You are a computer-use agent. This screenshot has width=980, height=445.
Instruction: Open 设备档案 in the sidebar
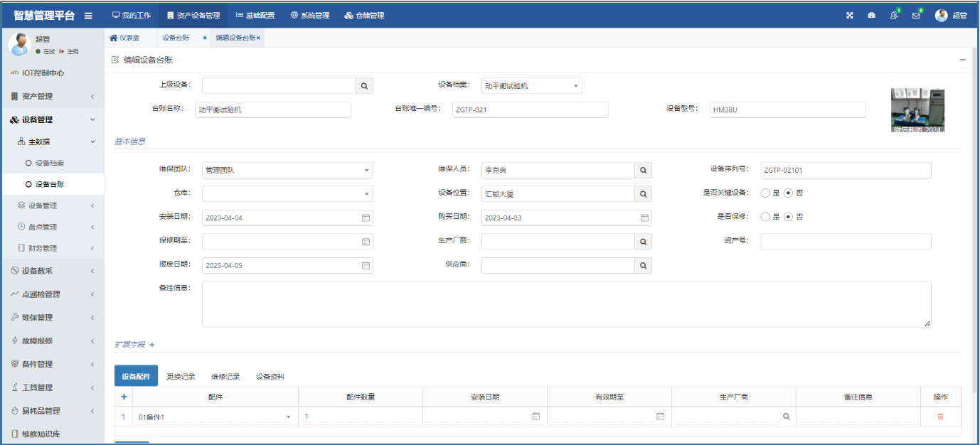point(49,163)
